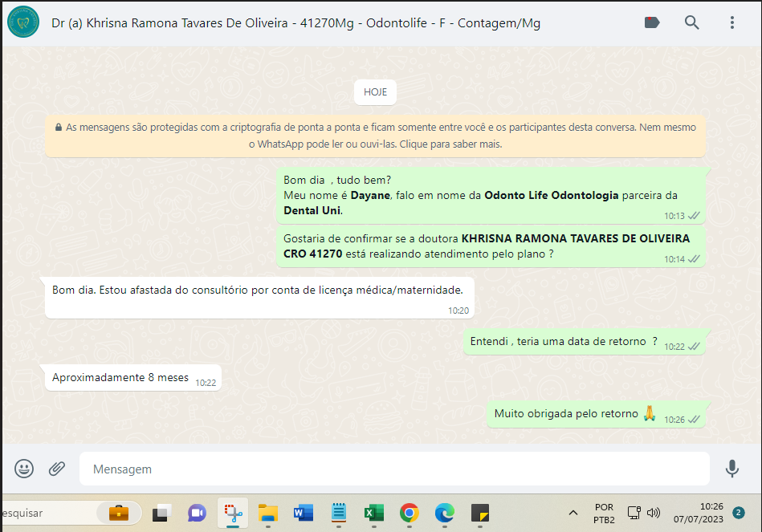Open the chat label tag icon
Screen dimensions: 762x532
tap(652, 22)
